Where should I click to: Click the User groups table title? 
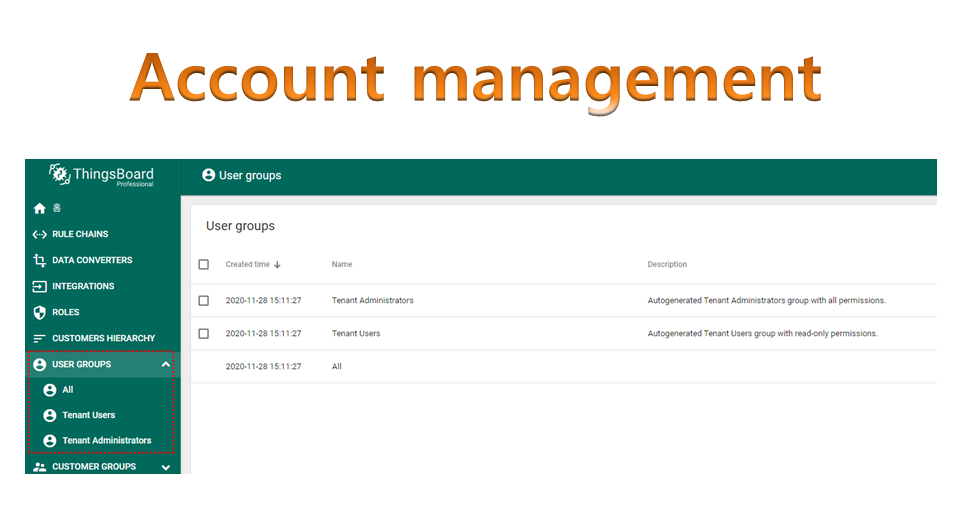pos(241,226)
